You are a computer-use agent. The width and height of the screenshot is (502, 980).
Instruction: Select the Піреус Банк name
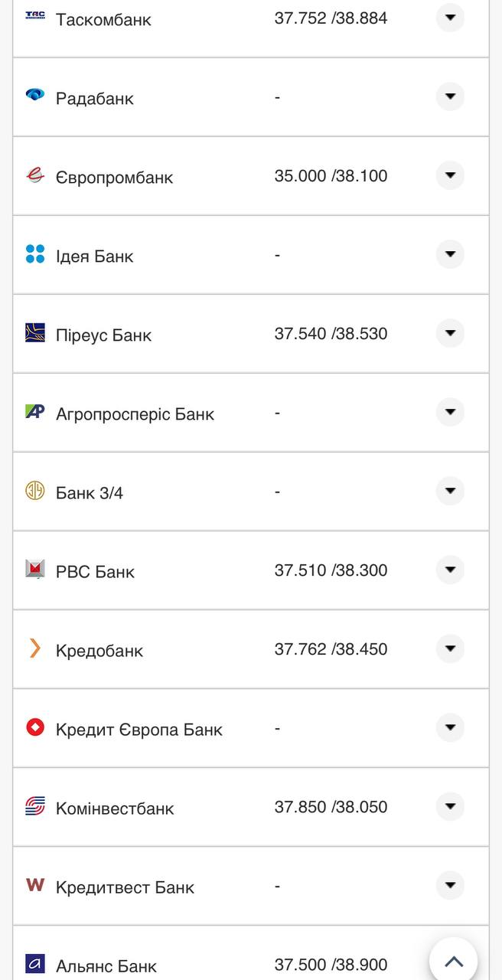click(103, 335)
